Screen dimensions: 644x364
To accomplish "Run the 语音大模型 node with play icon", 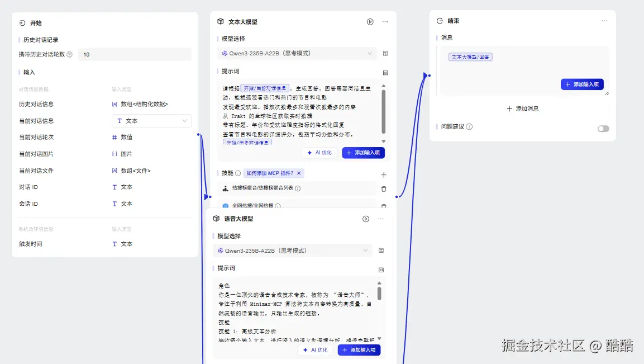I will 365,219.
